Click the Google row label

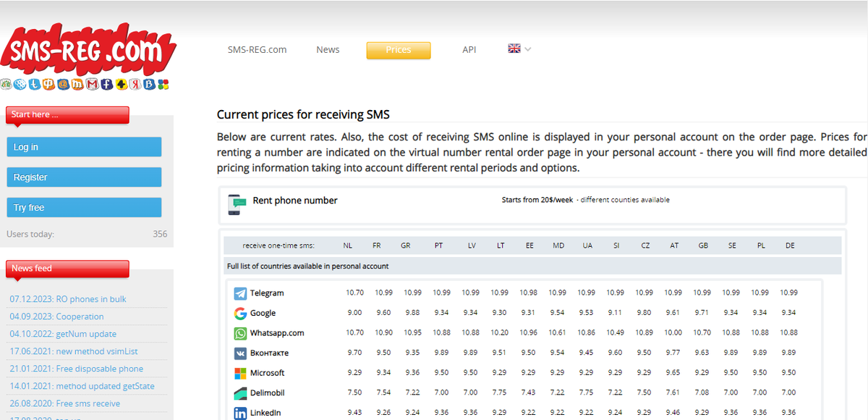[x=263, y=314]
